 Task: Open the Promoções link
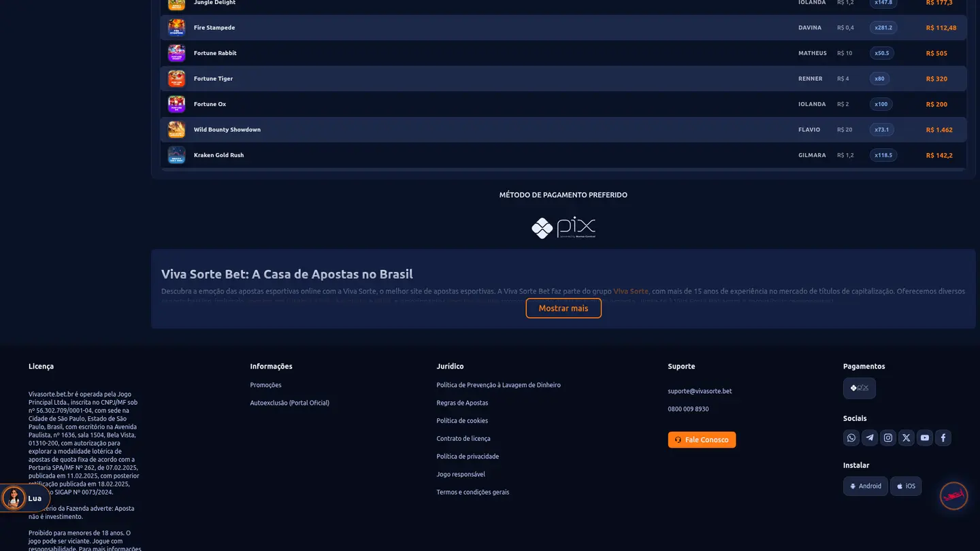265,385
